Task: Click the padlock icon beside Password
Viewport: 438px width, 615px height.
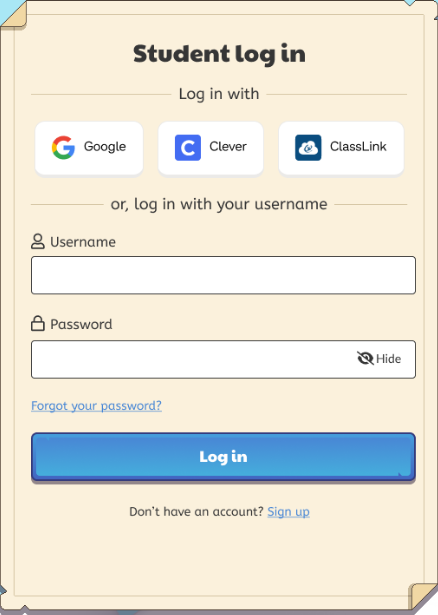Action: (38, 324)
